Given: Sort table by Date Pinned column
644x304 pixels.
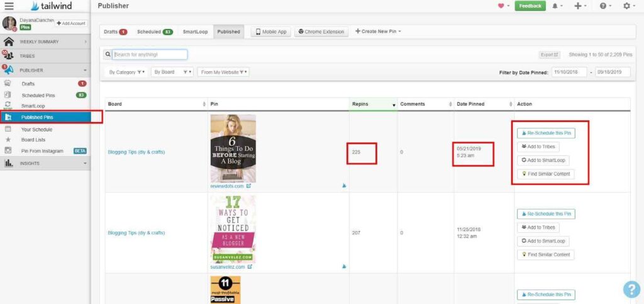Looking at the screenshot, I should 484,104.
